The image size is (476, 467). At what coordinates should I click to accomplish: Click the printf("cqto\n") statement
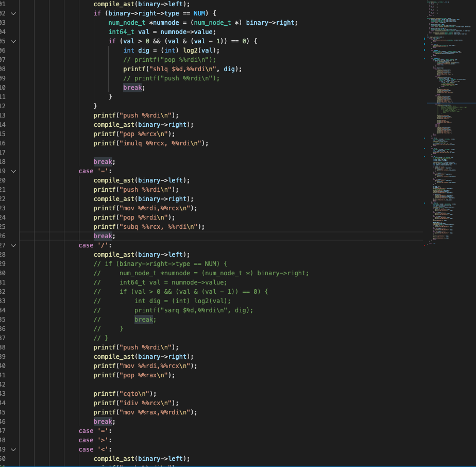[125, 394]
